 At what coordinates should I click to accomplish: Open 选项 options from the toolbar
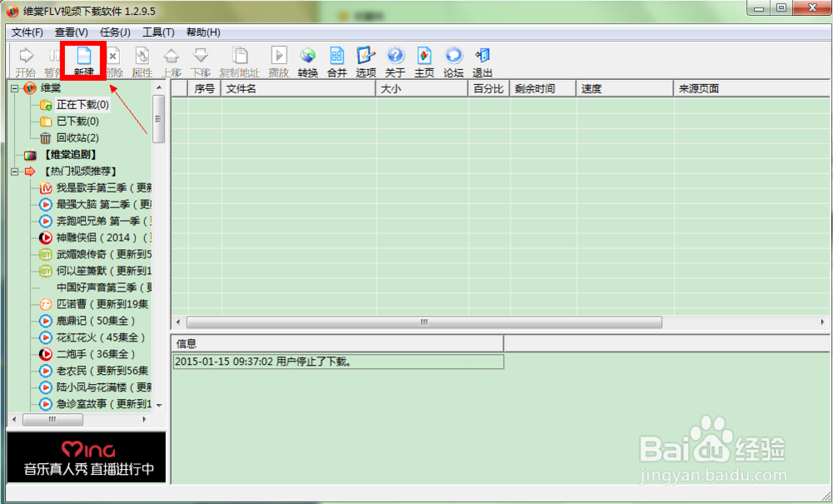tap(366, 62)
